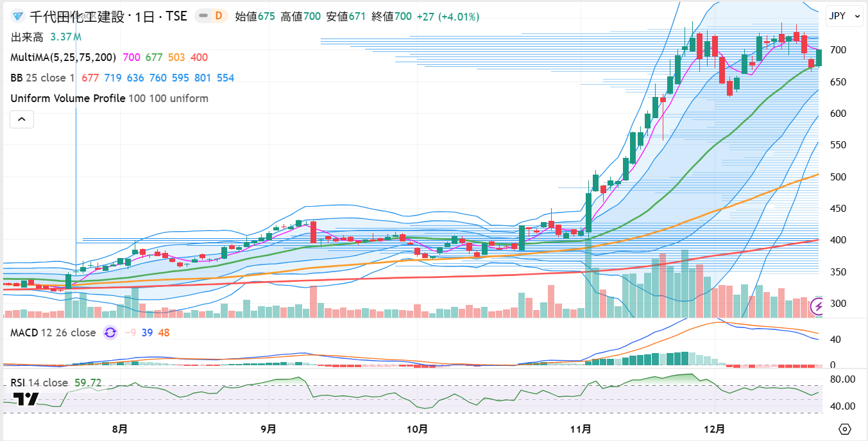
Task: Click the purple lightning bolt icon
Action: [x=818, y=307]
